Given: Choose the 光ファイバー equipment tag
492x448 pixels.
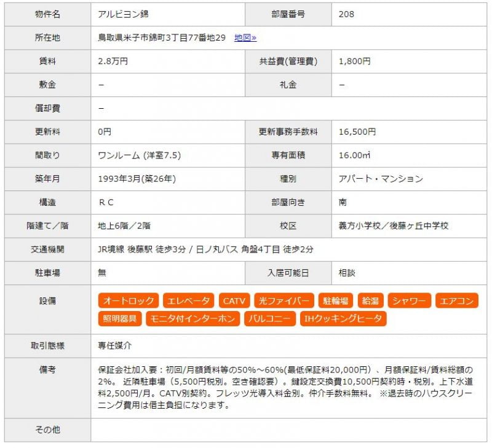Looking at the screenshot, I should 284,301.
